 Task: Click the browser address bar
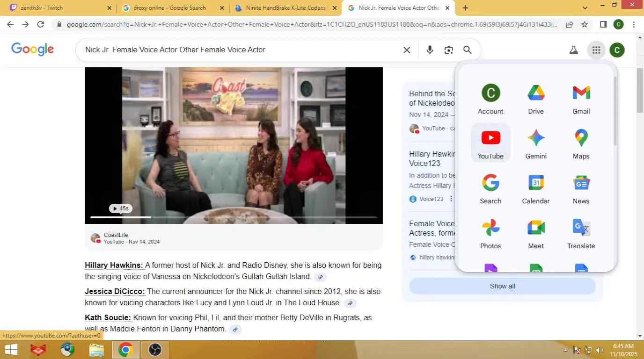point(312,24)
